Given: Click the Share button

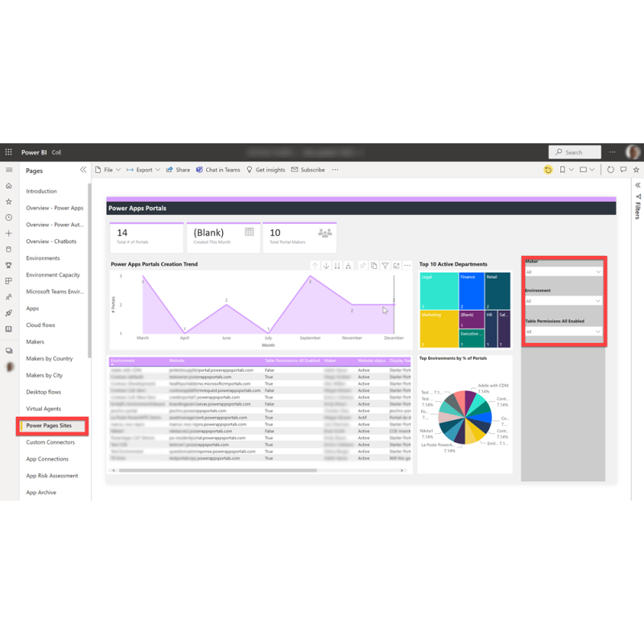Looking at the screenshot, I should 178,170.
